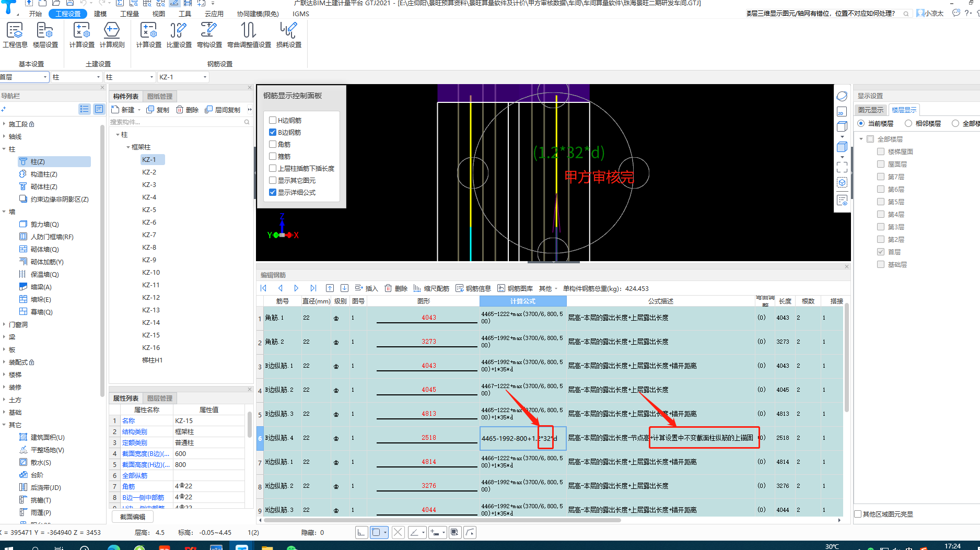This screenshot has height=550, width=980.
Task: Go to first rebar record icon
Action: 263,288
